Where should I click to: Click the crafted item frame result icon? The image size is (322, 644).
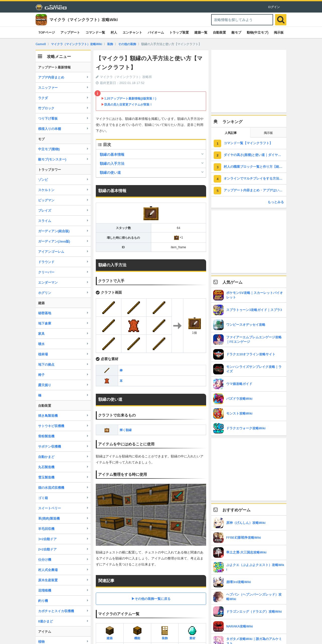tap(195, 324)
